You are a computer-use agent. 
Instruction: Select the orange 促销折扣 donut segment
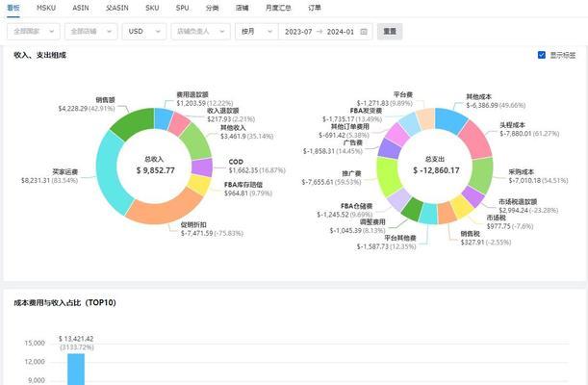pyautogui.click(x=165, y=210)
